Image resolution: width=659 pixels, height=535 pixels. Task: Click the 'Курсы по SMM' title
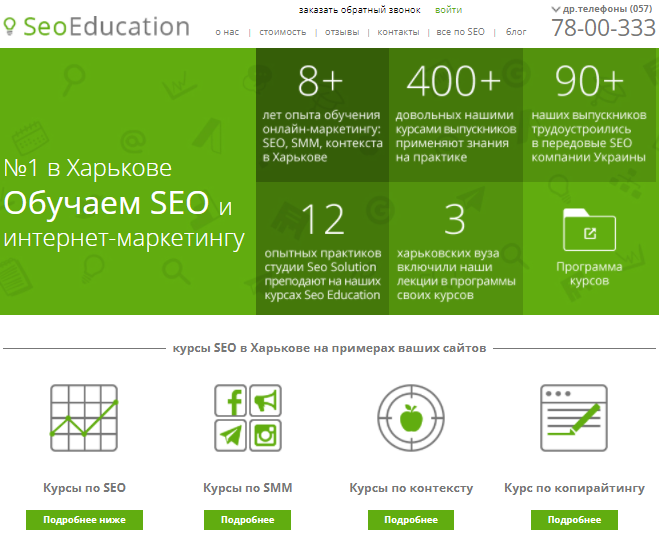point(248,488)
